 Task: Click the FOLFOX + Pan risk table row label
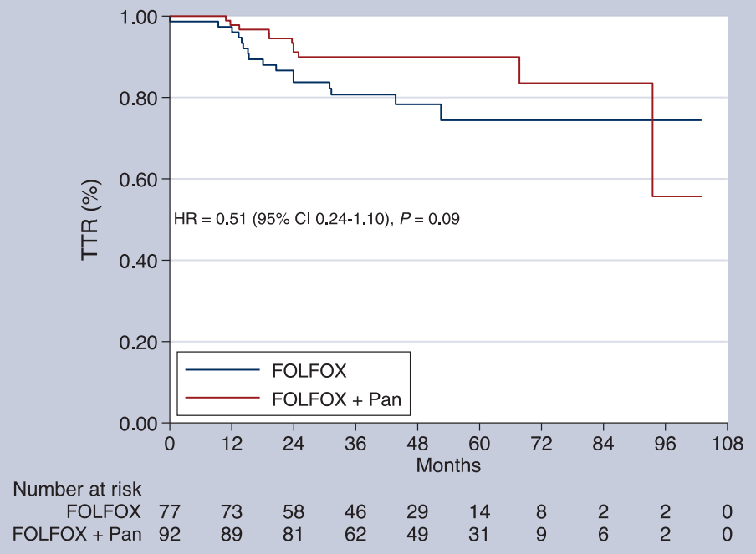[x=77, y=534]
